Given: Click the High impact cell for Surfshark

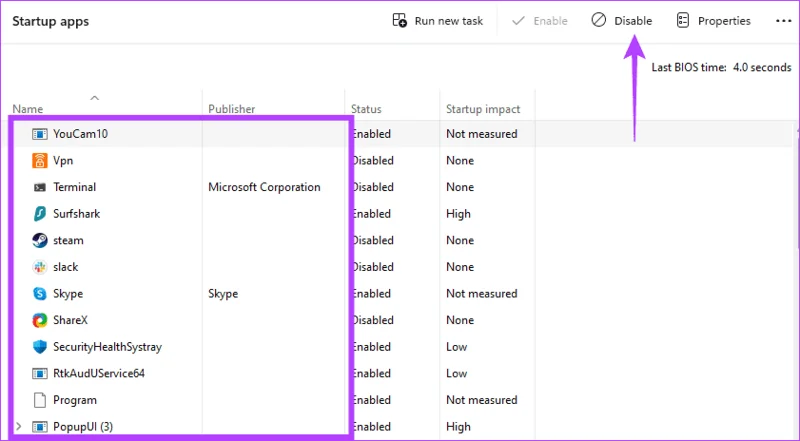Looking at the screenshot, I should click(458, 214).
